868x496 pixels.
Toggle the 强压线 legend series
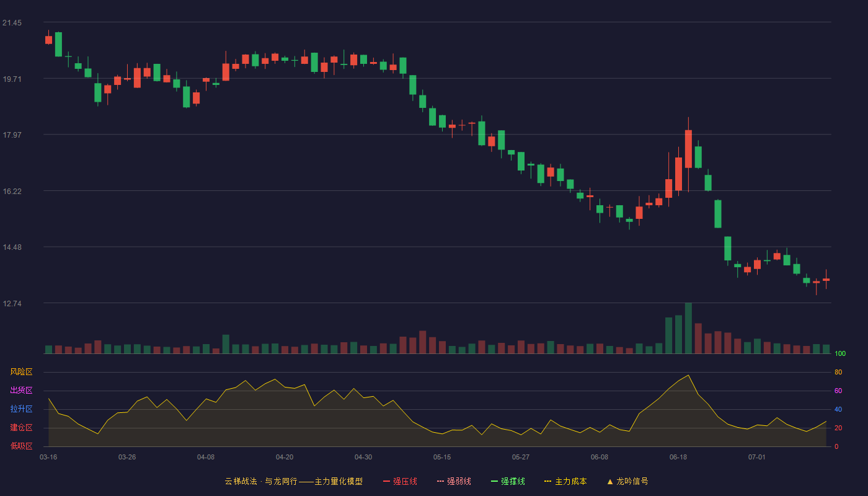400,481
